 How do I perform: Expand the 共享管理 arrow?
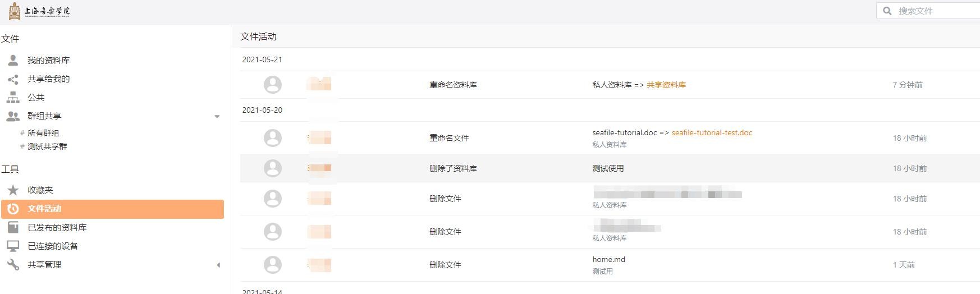(x=218, y=265)
